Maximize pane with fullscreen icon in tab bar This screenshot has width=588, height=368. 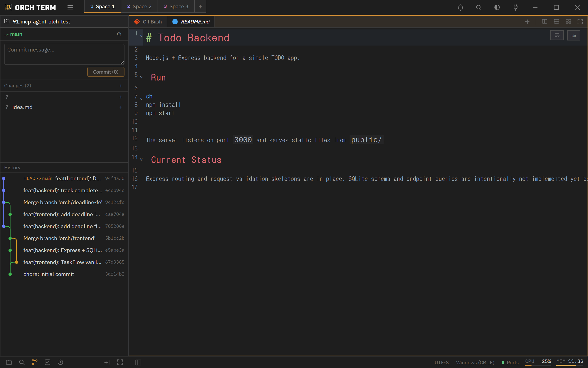580,22
